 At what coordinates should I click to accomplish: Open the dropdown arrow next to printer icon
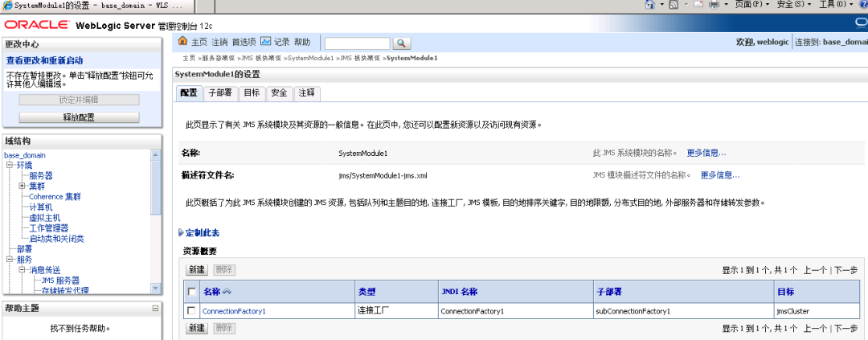coord(725,5)
